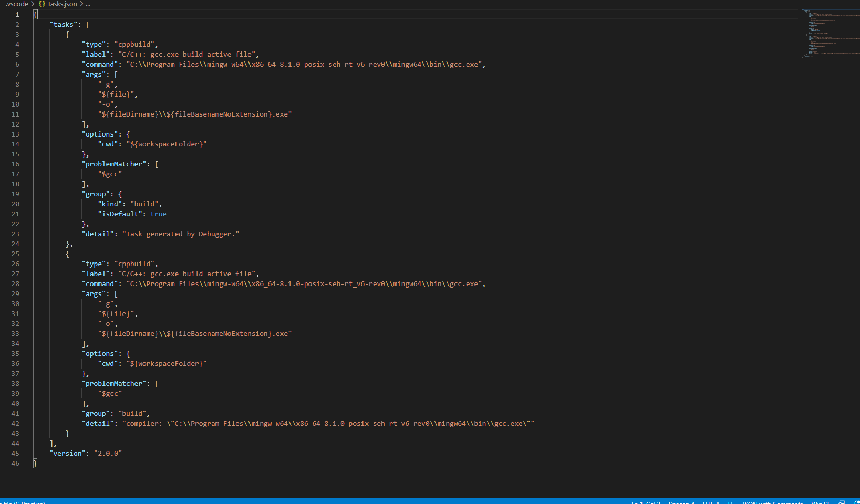
Task: Open the Spaces: 4 indentation selector
Action: pos(682,501)
